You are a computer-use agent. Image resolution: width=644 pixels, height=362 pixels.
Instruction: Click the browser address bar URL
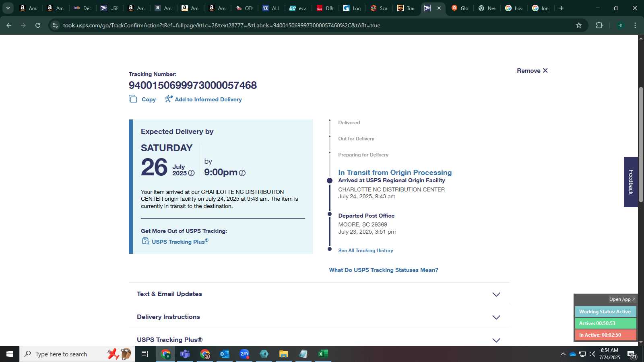pyautogui.click(x=221, y=25)
